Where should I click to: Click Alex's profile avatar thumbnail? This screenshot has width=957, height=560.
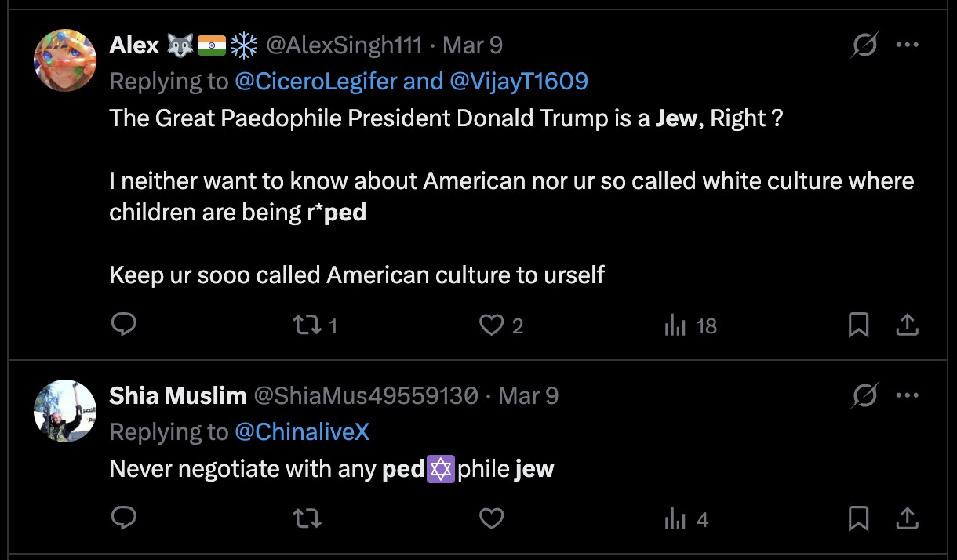point(65,60)
